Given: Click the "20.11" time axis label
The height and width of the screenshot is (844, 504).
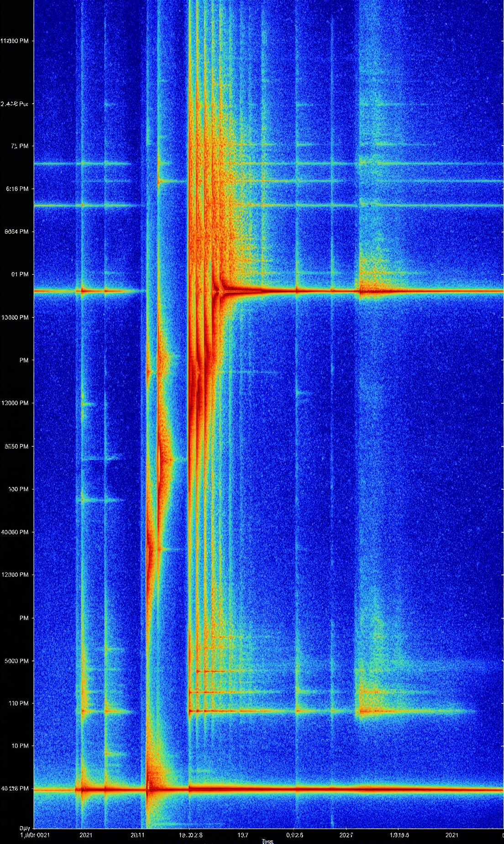Looking at the screenshot, I should point(137,835).
